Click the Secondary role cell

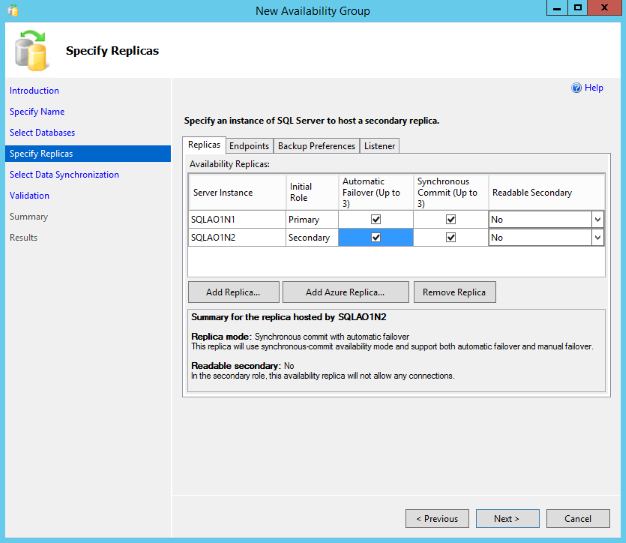pyautogui.click(x=312, y=238)
